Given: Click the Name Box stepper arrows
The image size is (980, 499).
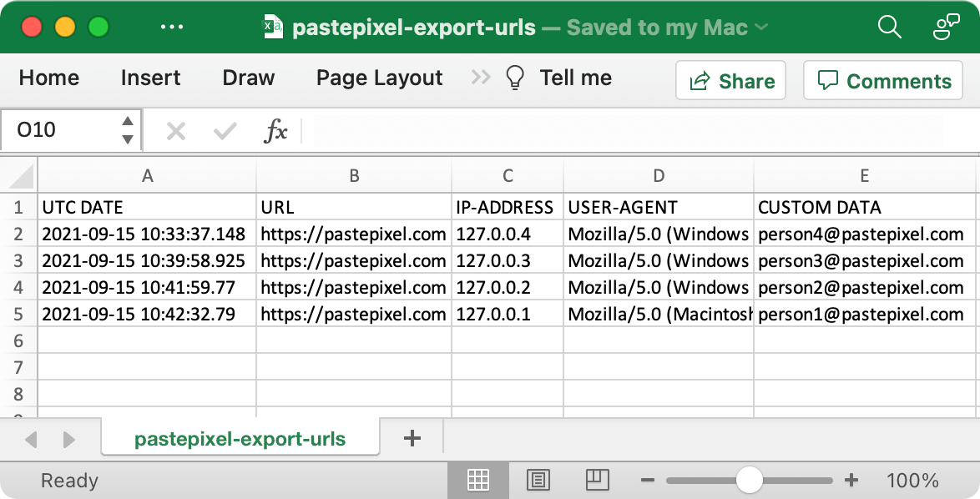Looking at the screenshot, I should [128, 130].
